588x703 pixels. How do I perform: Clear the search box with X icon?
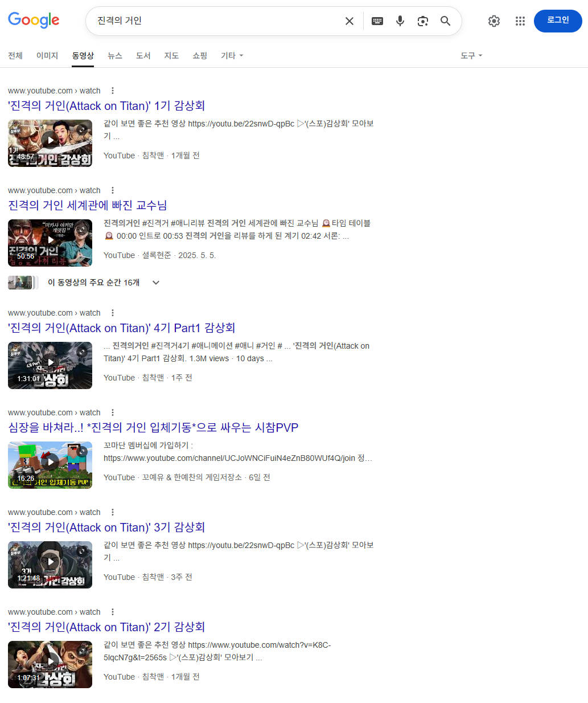coord(349,21)
